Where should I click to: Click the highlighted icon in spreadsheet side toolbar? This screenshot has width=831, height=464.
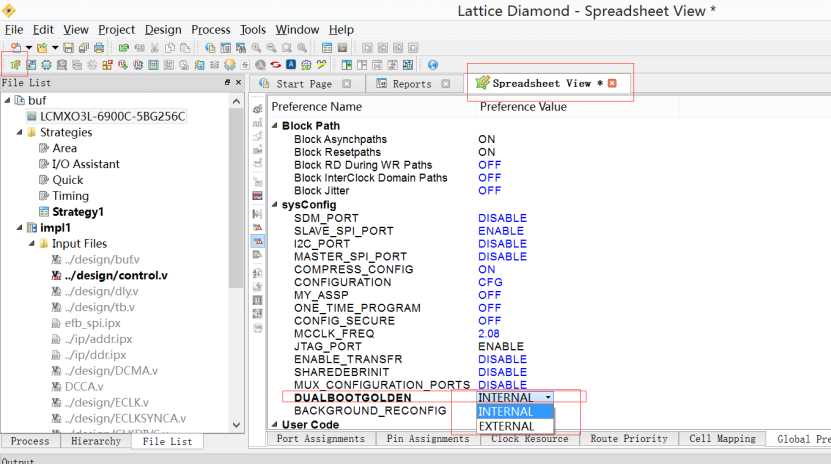tap(258, 241)
